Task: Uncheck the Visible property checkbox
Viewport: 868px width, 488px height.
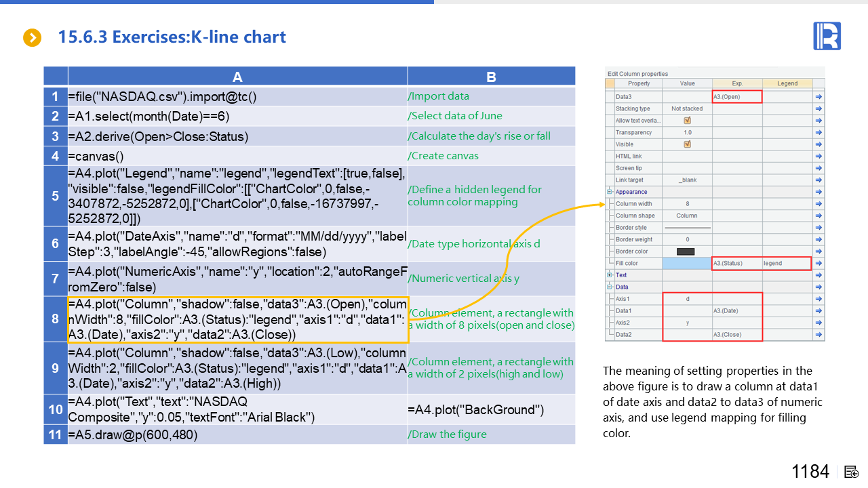Action: click(687, 144)
